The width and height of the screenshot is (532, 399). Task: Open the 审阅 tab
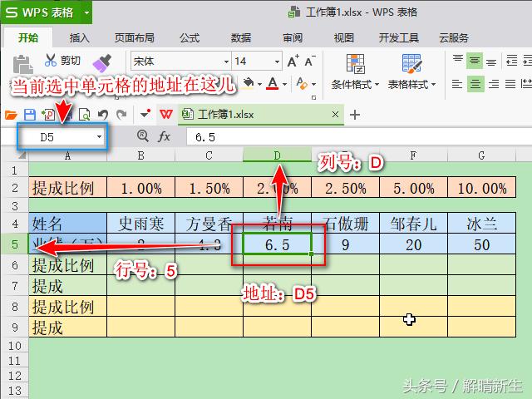click(x=293, y=37)
